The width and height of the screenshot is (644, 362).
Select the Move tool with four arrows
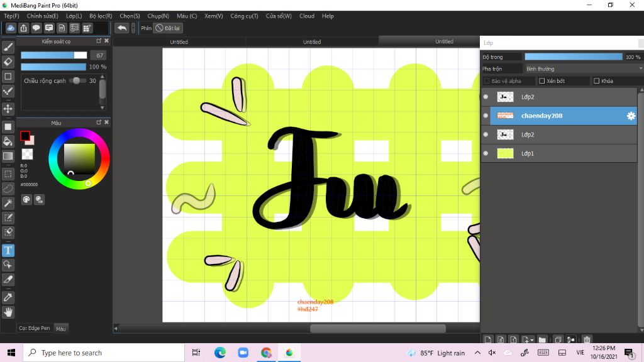[x=8, y=109]
